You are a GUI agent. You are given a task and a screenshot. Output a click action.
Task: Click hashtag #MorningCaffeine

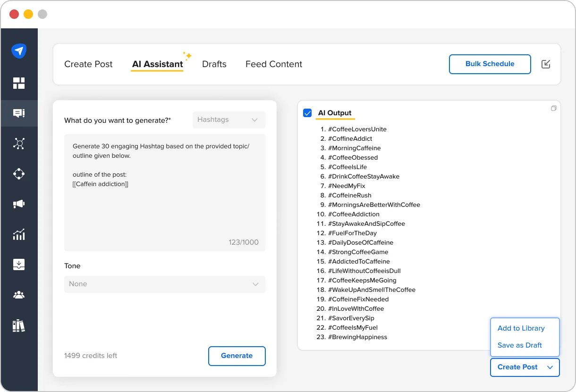click(x=355, y=148)
